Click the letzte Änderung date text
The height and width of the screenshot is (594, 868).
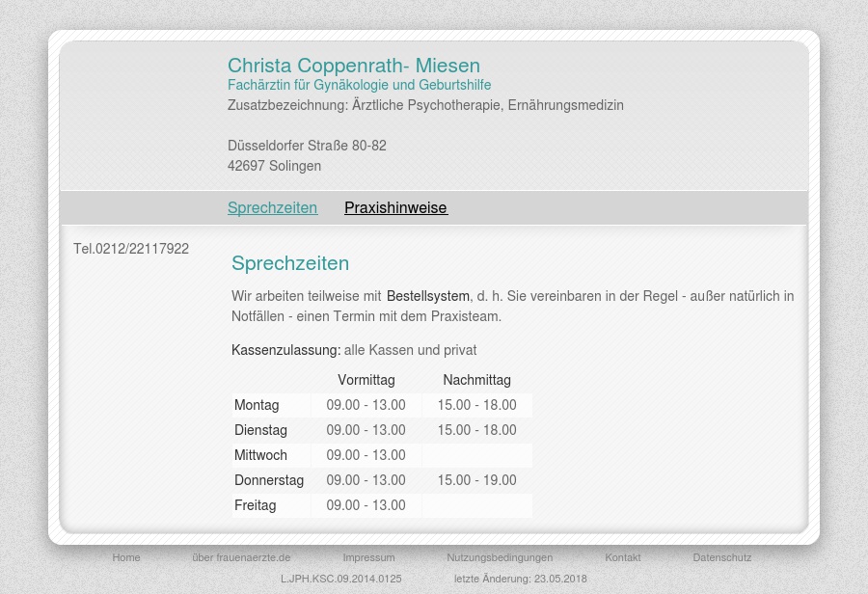pos(520,579)
